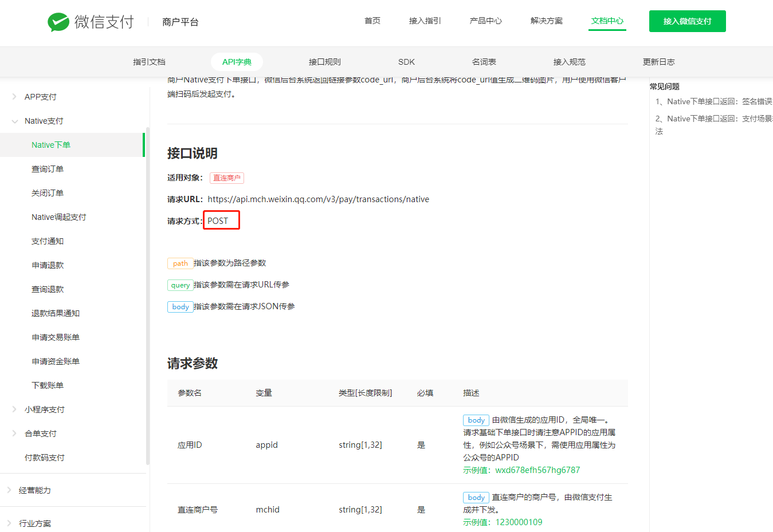Click the body badge in the appid description
This screenshot has width=773, height=532.
[476, 420]
